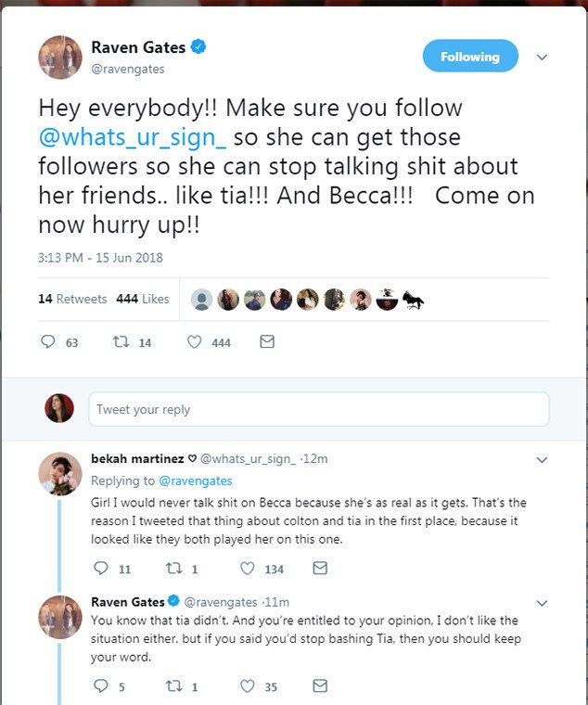
Task: Toggle the blue Following button
Action: (469, 57)
